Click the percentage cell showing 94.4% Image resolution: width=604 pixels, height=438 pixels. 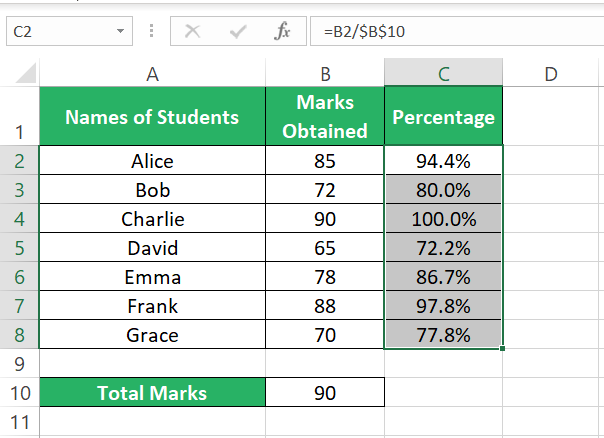[x=443, y=160]
